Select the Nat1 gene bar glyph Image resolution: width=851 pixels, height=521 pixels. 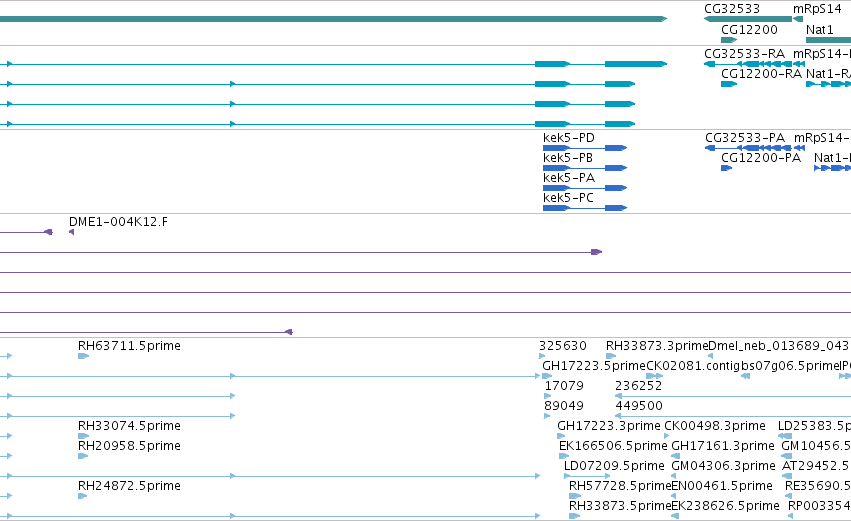click(828, 40)
